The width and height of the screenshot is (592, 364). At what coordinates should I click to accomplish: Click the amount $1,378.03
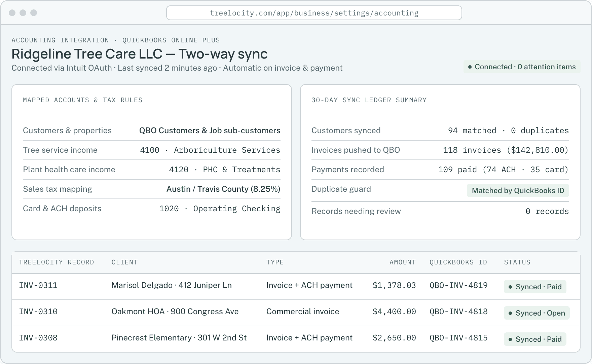pos(394,285)
